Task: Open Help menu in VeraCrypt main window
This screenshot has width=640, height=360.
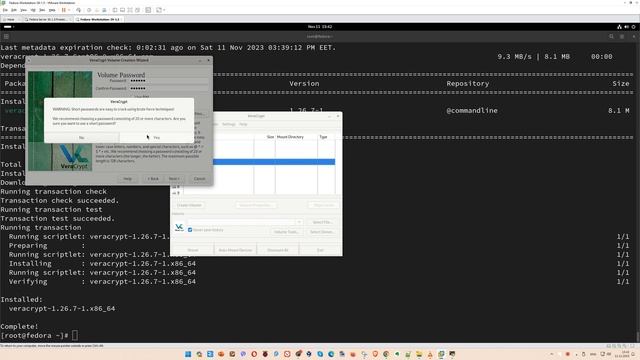Action: (243, 124)
